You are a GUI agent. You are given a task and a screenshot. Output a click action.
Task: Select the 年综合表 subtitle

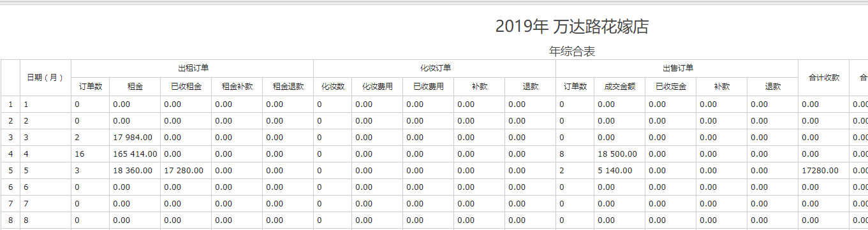pos(572,52)
